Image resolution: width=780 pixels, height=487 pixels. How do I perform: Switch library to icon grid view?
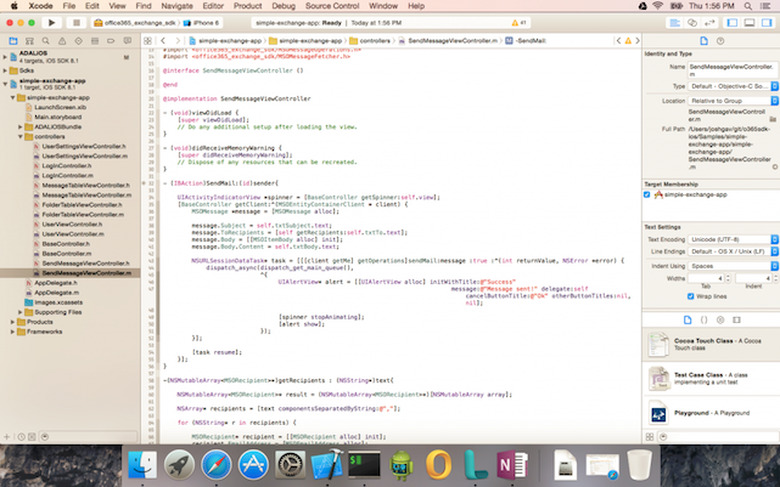click(649, 437)
